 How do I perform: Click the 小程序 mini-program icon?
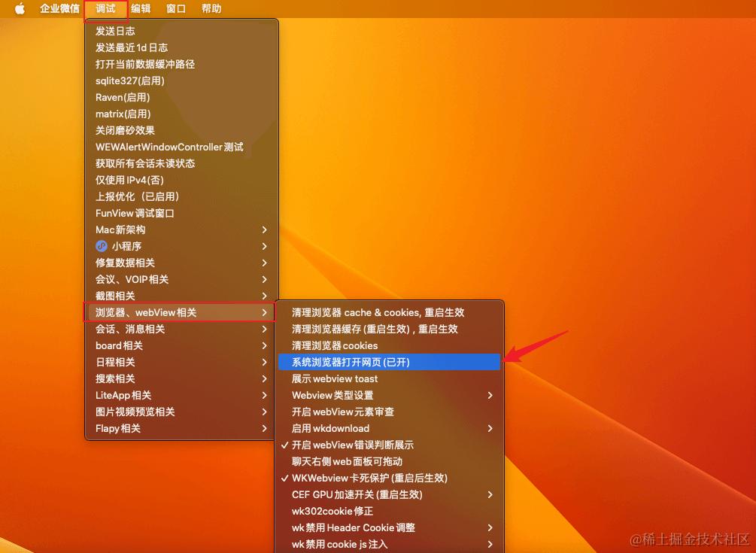[x=102, y=246]
